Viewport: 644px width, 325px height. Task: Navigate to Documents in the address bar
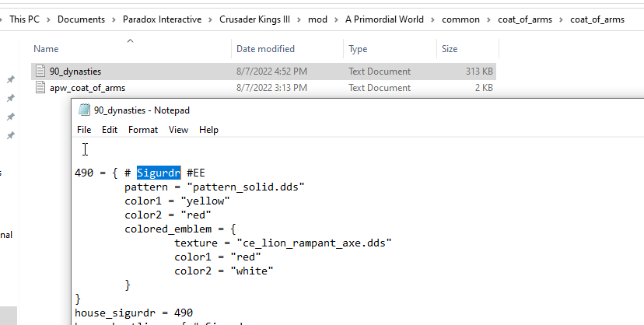[x=82, y=19]
